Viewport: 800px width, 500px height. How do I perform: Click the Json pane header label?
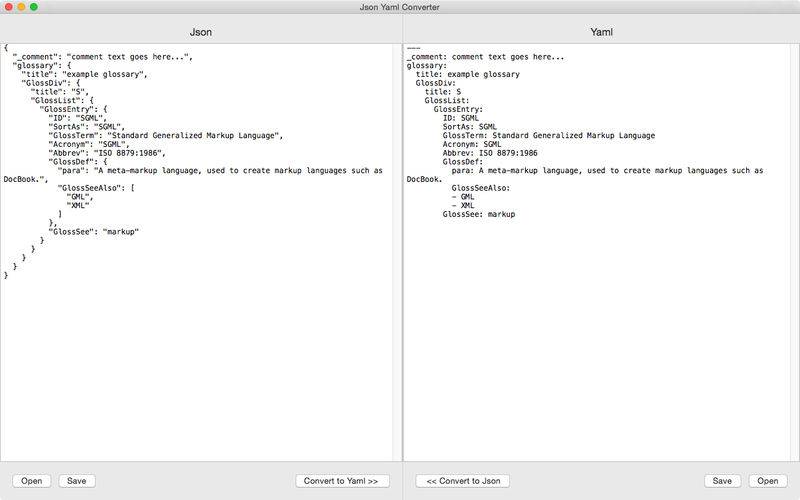(200, 32)
